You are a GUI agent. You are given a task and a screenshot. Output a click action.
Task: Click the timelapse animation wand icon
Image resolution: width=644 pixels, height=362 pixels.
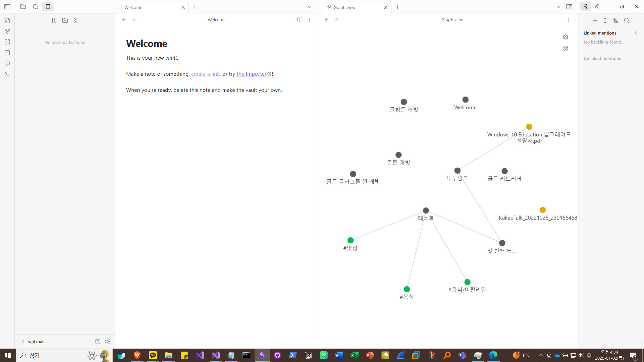point(566,49)
